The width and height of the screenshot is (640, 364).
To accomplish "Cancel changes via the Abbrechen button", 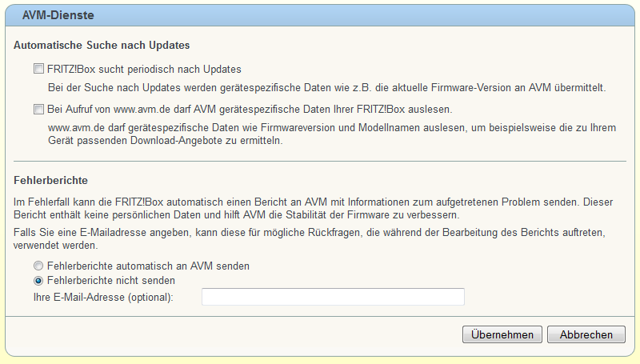I will (x=586, y=334).
